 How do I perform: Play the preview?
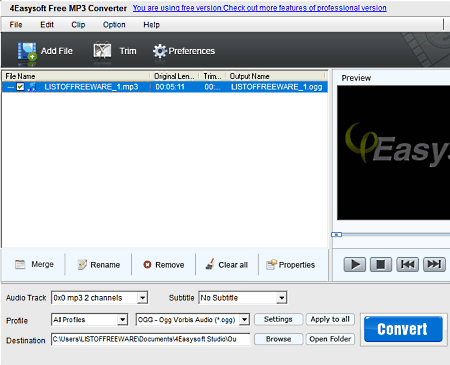click(x=355, y=265)
